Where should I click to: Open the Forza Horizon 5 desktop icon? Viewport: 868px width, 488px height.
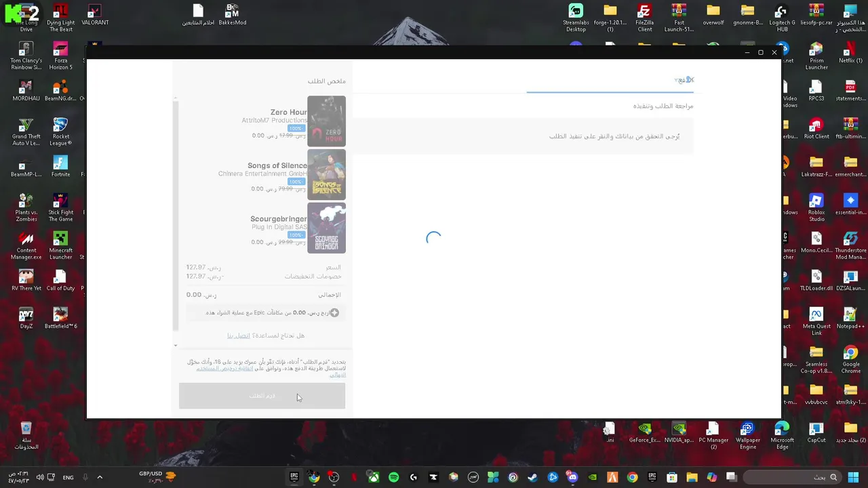coord(60,56)
